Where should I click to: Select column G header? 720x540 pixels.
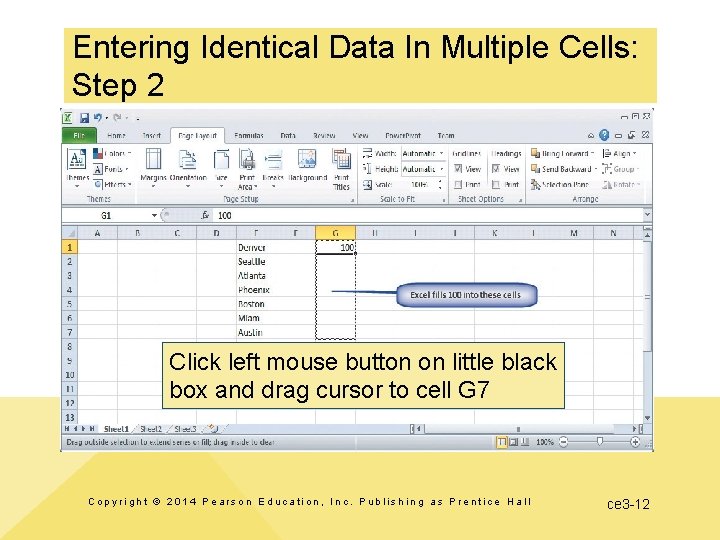(335, 233)
